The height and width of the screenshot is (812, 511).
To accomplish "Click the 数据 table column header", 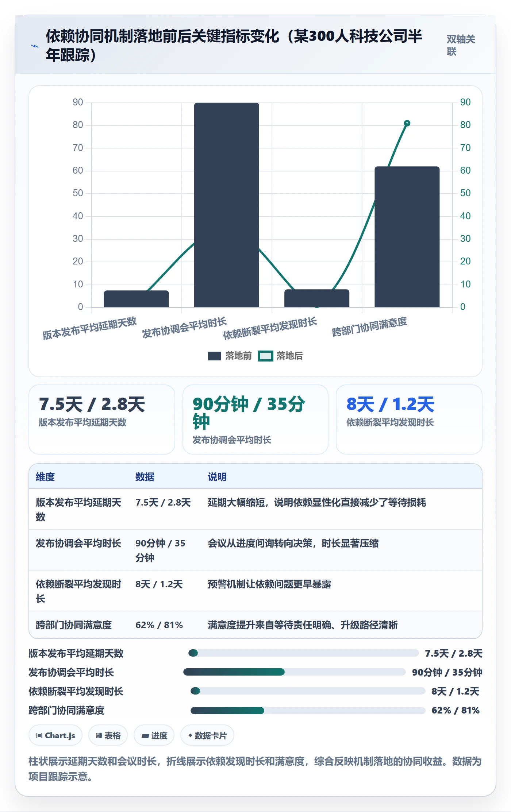I will pyautogui.click(x=145, y=477).
